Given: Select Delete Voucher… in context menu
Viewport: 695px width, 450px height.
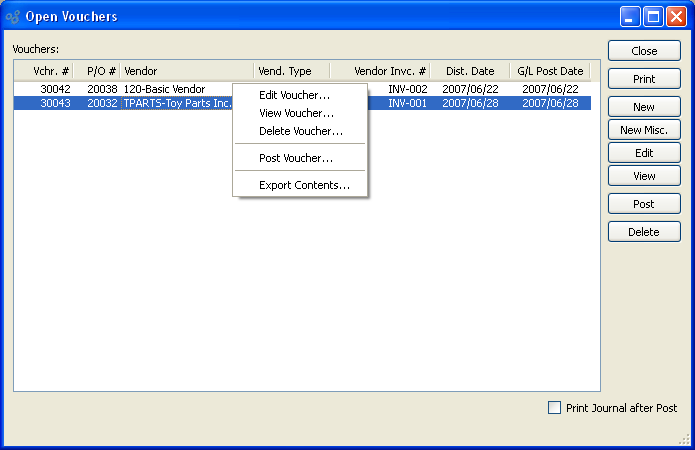Looking at the screenshot, I should coord(300,131).
